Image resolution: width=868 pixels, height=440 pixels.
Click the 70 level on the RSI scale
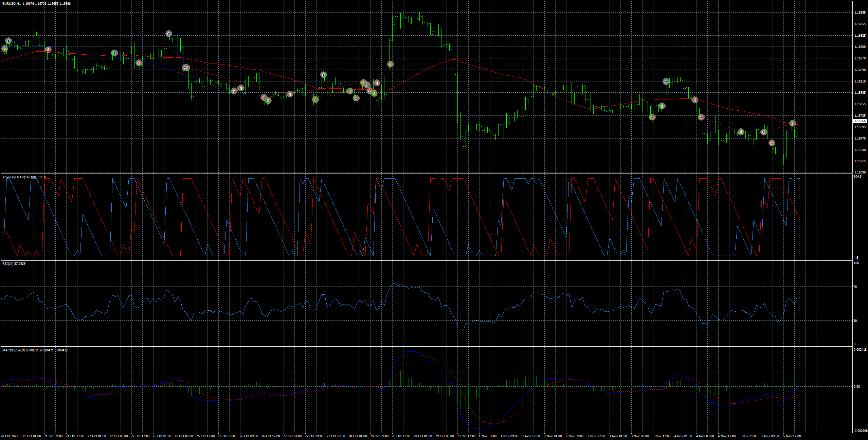855,287
